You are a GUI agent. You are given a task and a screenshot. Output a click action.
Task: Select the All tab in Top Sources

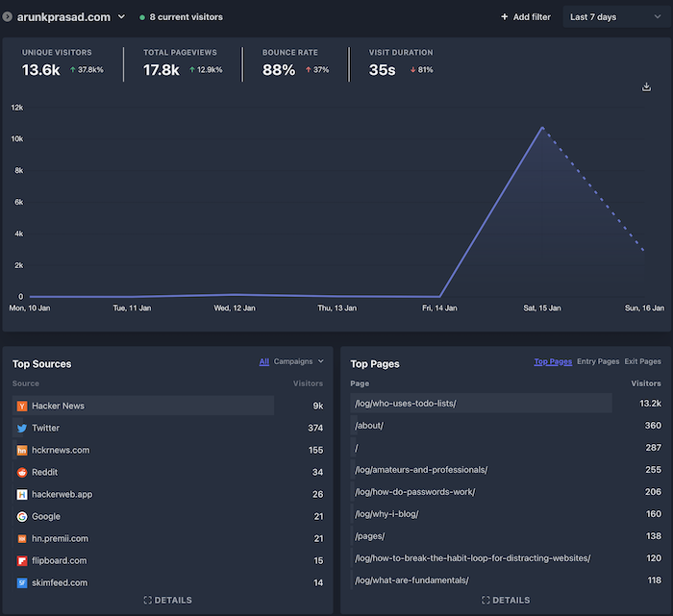tap(264, 361)
